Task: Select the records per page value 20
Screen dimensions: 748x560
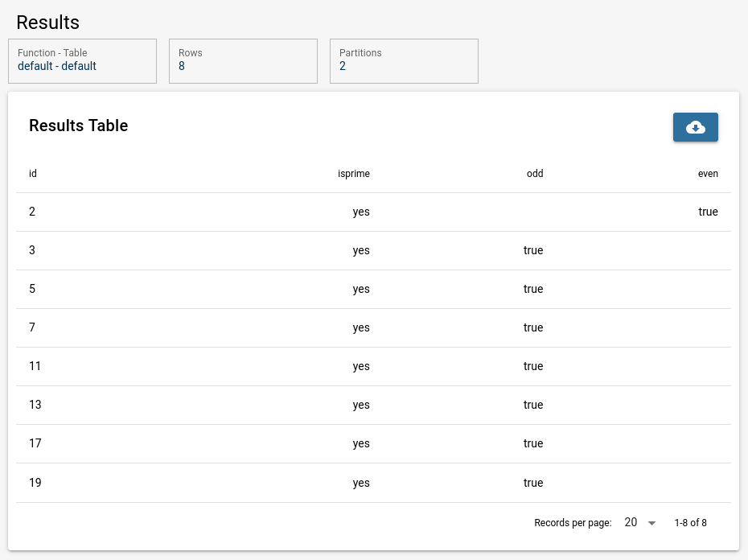Action: pyautogui.click(x=631, y=522)
